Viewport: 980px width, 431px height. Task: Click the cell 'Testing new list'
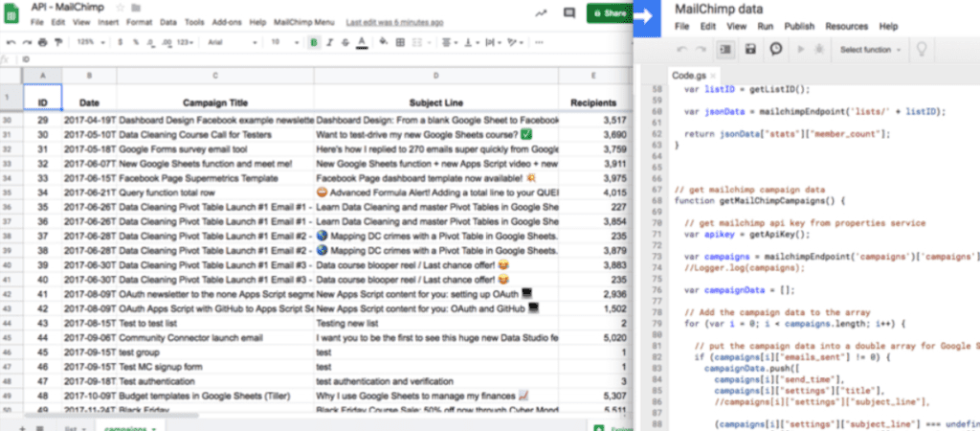[x=435, y=324]
